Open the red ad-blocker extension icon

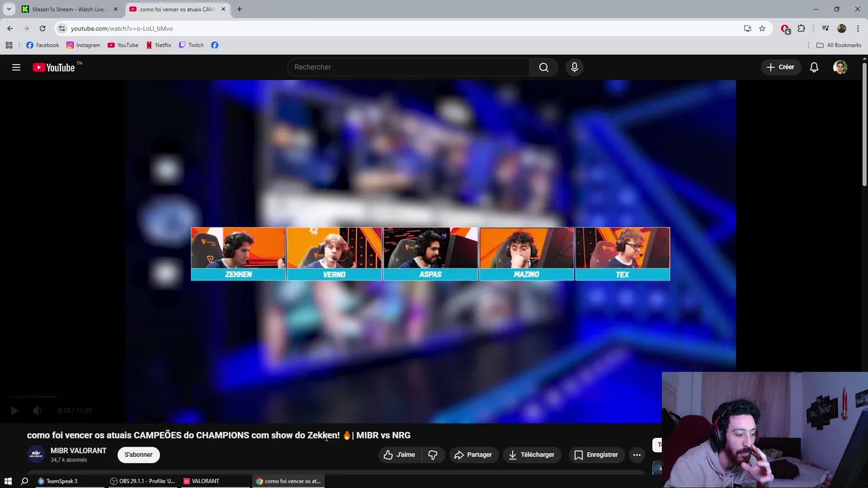coord(785,28)
